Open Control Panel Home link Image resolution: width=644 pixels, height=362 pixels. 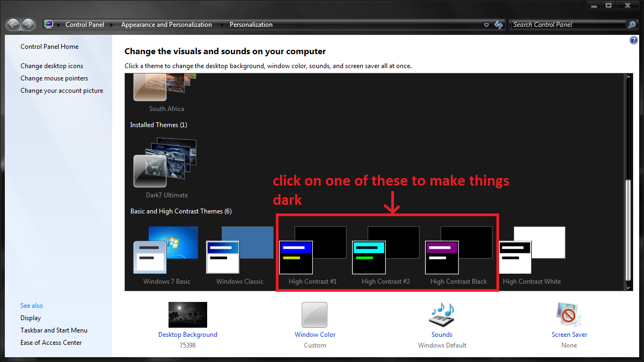[x=49, y=47]
